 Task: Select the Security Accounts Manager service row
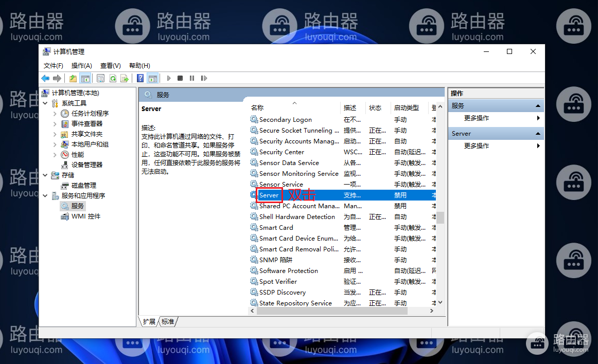pos(342,141)
